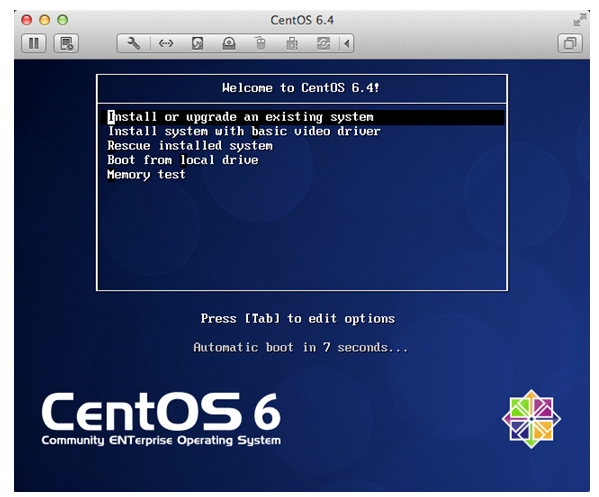Click the CD/DVD drive toolbar icon
Screen dimensions: 599x497
click(x=229, y=44)
